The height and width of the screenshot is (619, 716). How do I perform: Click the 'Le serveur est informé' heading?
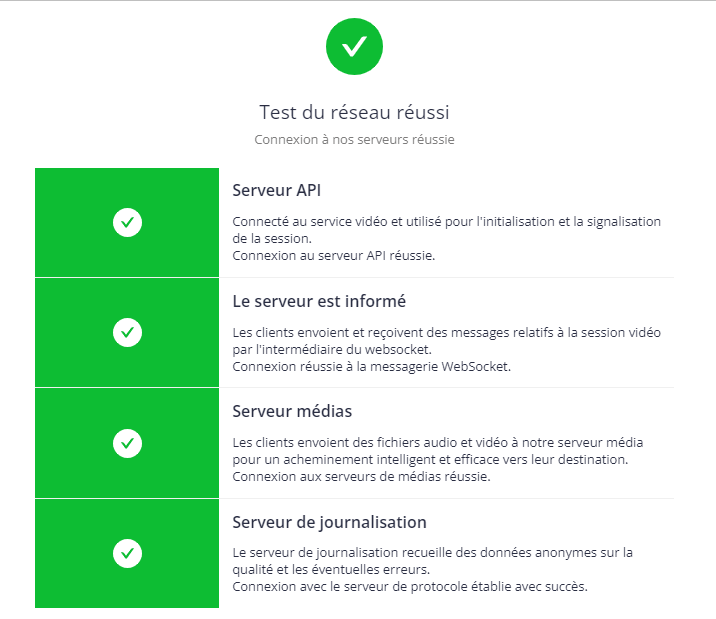tap(319, 301)
